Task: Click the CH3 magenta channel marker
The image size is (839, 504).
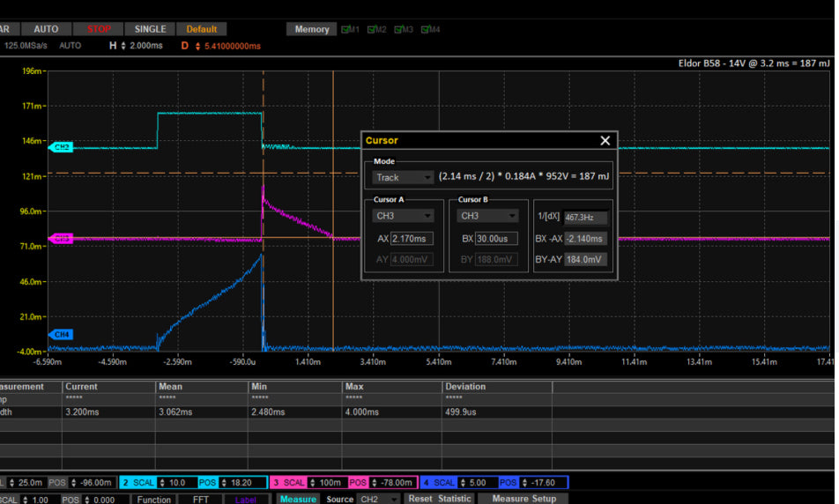Action: click(x=61, y=239)
